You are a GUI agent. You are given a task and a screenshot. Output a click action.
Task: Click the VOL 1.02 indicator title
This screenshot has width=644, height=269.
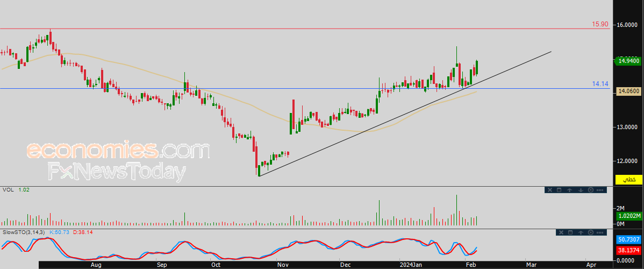pos(16,189)
